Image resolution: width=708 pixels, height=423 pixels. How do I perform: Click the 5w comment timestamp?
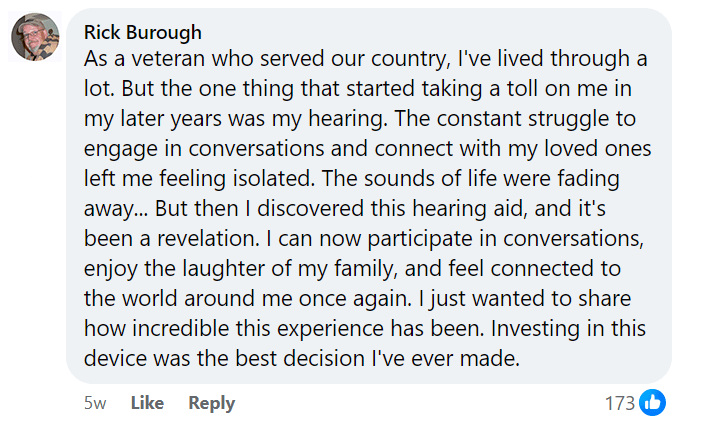point(96,403)
